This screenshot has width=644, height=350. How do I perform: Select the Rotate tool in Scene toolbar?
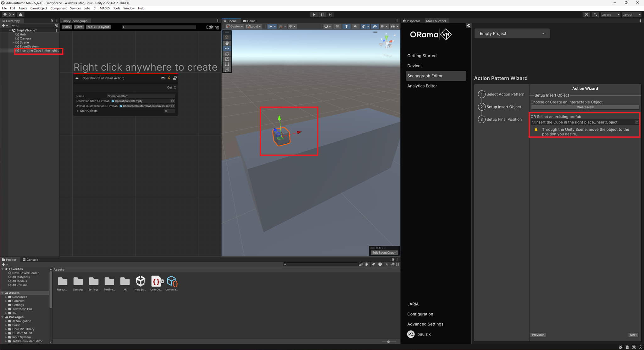pyautogui.click(x=227, y=54)
